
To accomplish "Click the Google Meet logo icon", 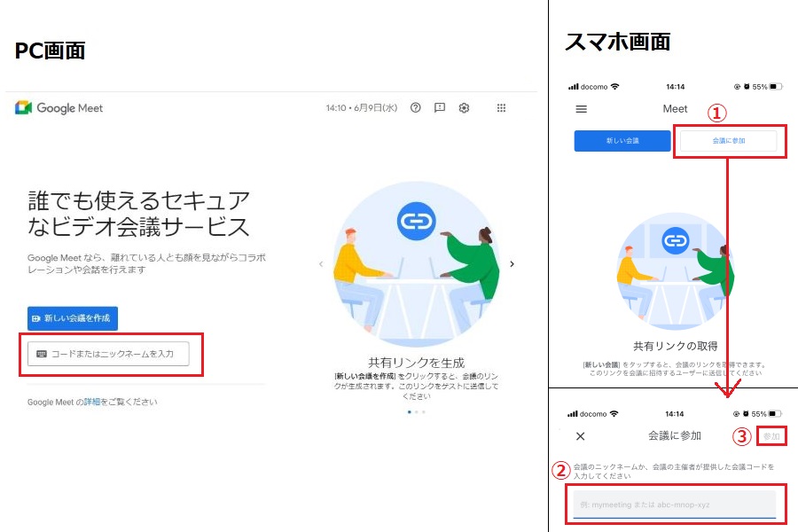I will [x=24, y=108].
